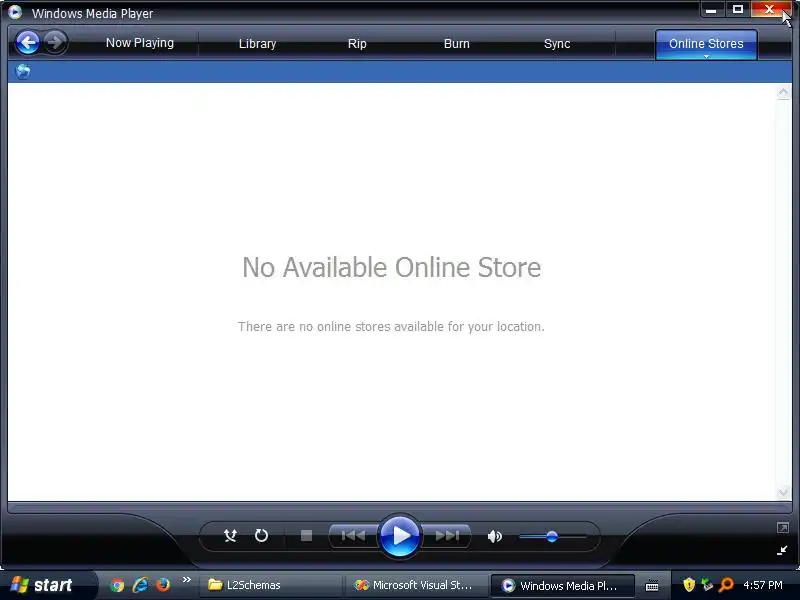Image resolution: width=800 pixels, height=600 pixels.
Task: Launch Internet Explorer from quick launch
Action: pos(140,585)
